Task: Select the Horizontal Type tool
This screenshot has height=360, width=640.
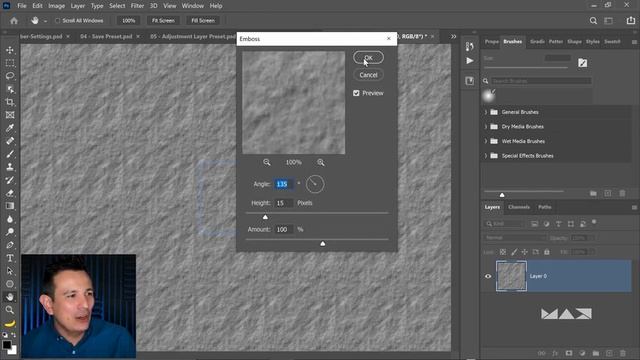Action: (x=10, y=258)
